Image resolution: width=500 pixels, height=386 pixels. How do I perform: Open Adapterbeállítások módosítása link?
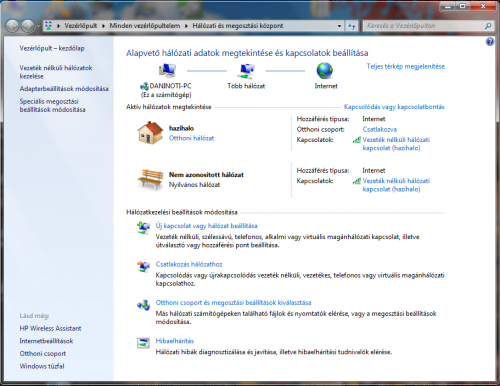[64, 89]
